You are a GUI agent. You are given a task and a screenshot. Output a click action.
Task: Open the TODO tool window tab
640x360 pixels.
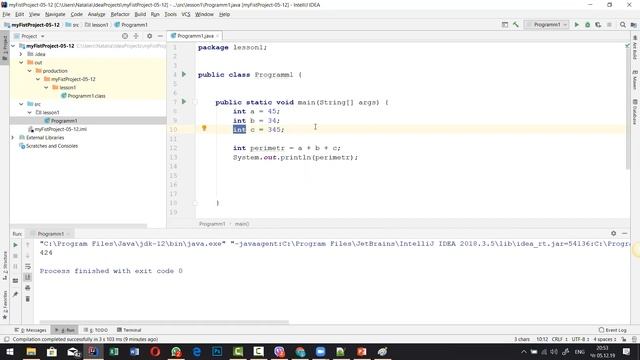(96, 330)
